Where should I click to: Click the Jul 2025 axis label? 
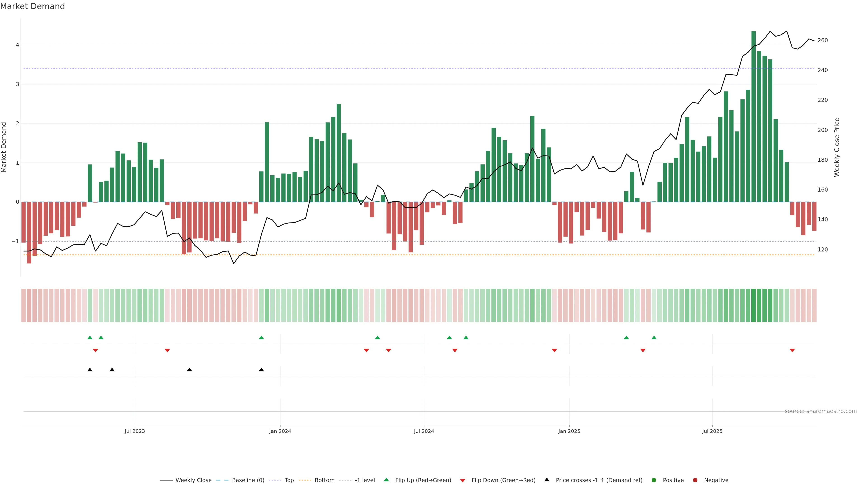(712, 431)
